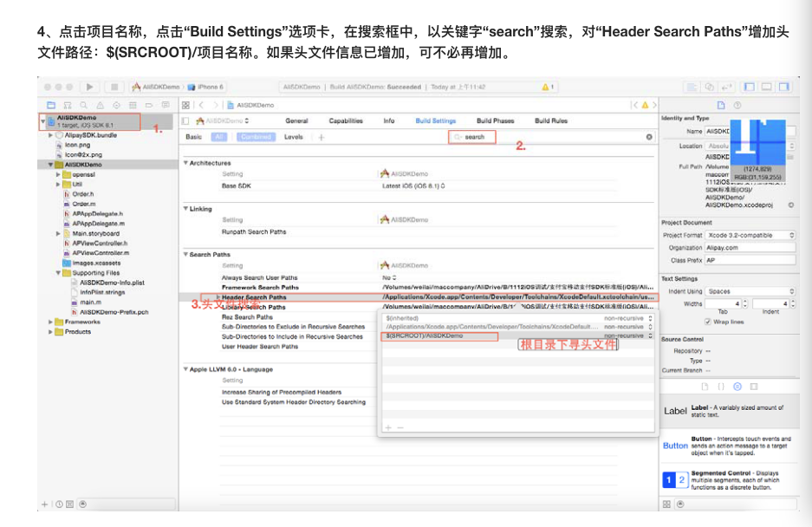Click the Stop button in Xcode toolbar

[x=114, y=87]
